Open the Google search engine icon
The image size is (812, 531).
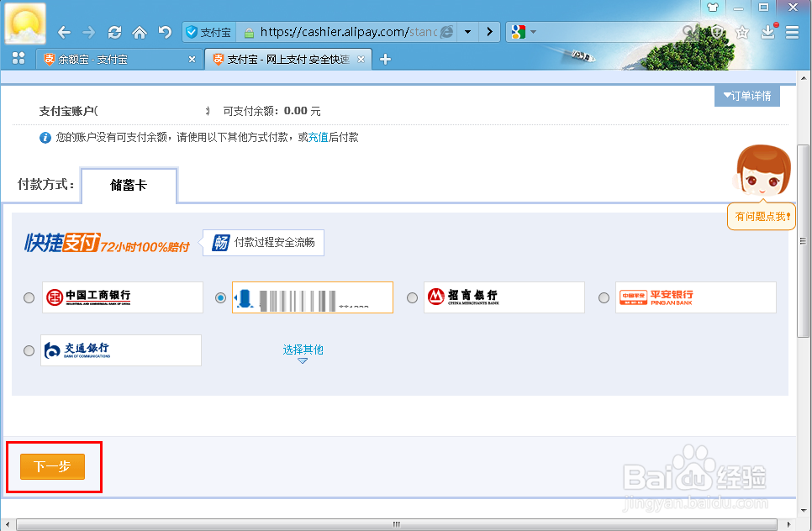[519, 31]
